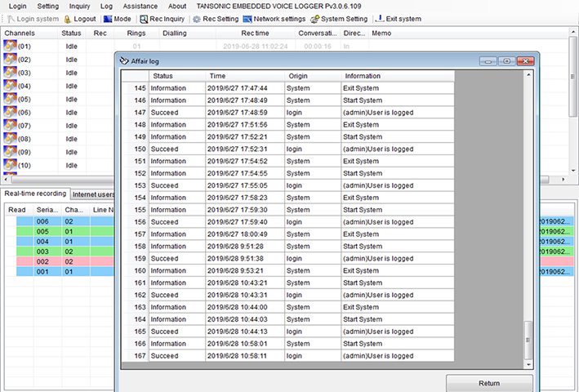The width and height of the screenshot is (579, 392).
Task: Open the Assistance menu
Action: 140,6
